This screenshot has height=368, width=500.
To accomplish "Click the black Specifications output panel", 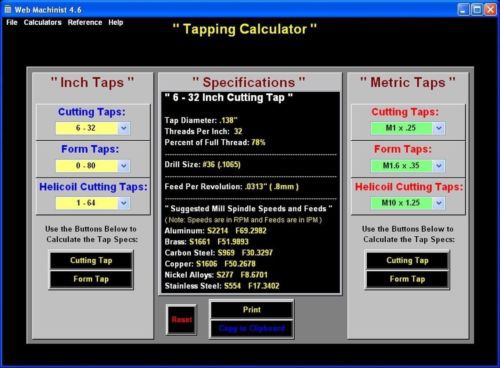I will (x=251, y=193).
